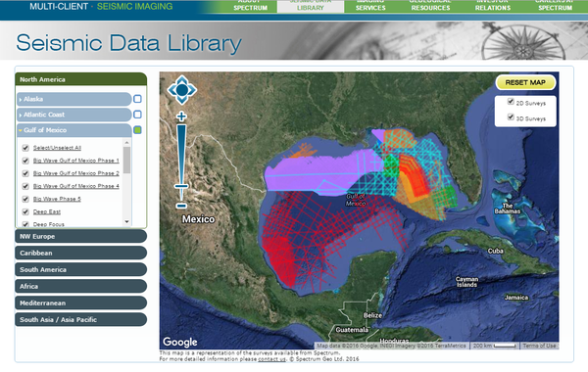
Task: Click the Google logo on the map
Action: 180,342
